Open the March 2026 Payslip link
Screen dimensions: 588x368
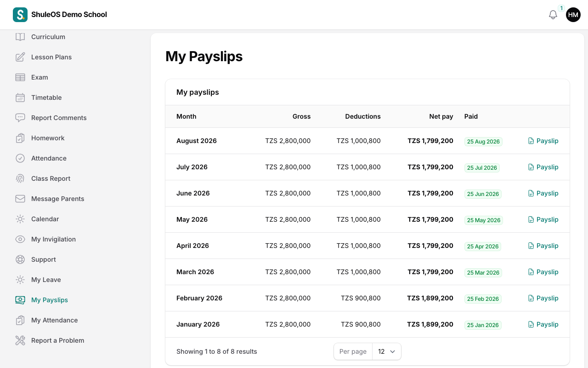(x=543, y=272)
